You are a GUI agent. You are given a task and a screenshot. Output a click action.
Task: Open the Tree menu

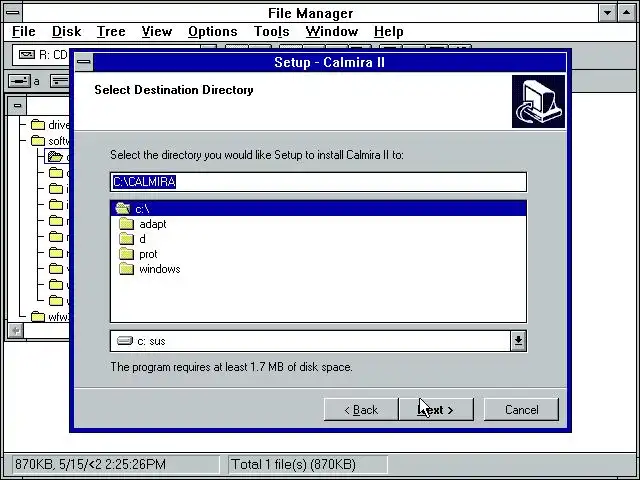click(111, 31)
